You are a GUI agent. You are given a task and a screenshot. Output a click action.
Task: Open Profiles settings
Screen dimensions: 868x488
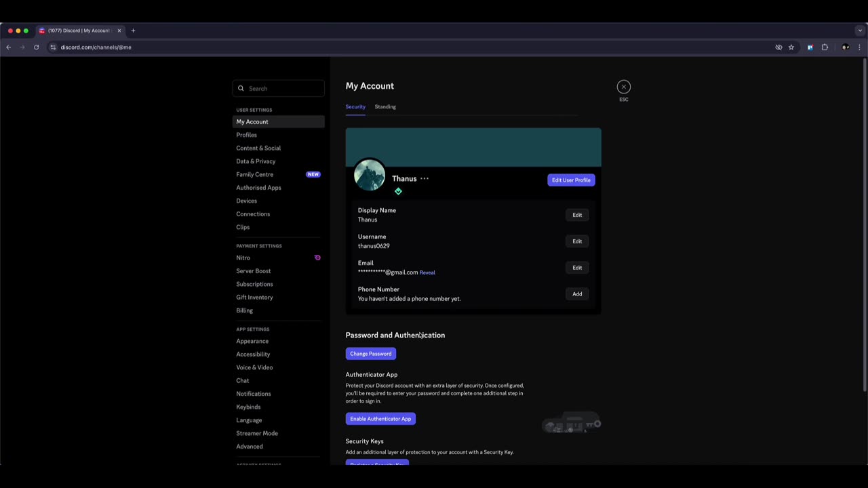tap(279, 135)
